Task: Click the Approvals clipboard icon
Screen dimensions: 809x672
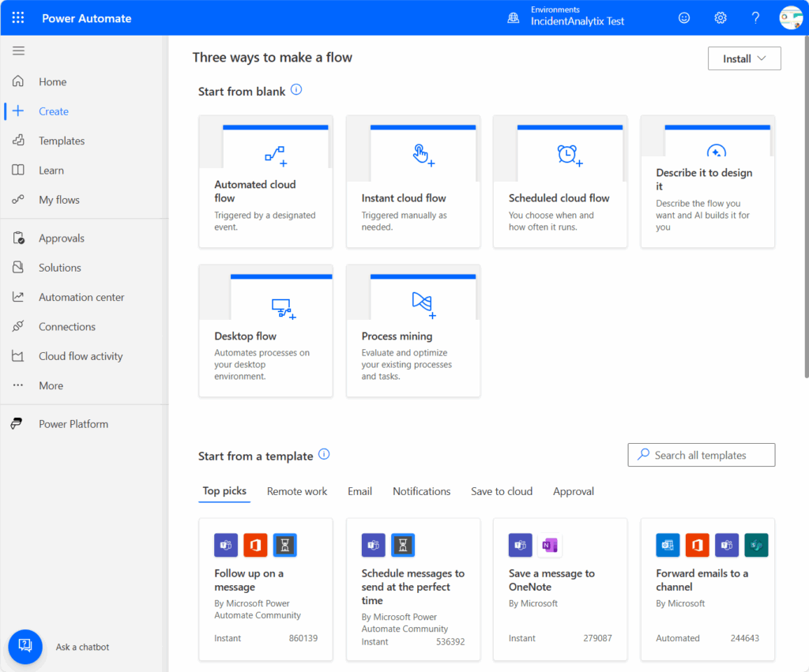Action: coord(18,238)
